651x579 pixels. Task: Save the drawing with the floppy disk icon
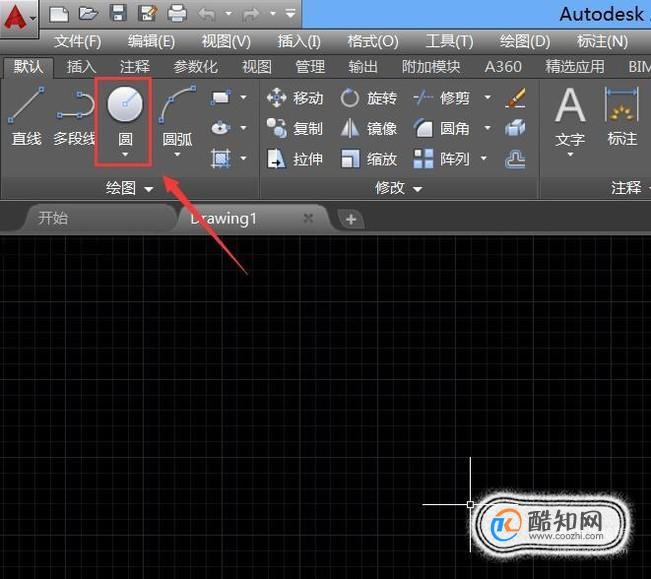pos(118,13)
